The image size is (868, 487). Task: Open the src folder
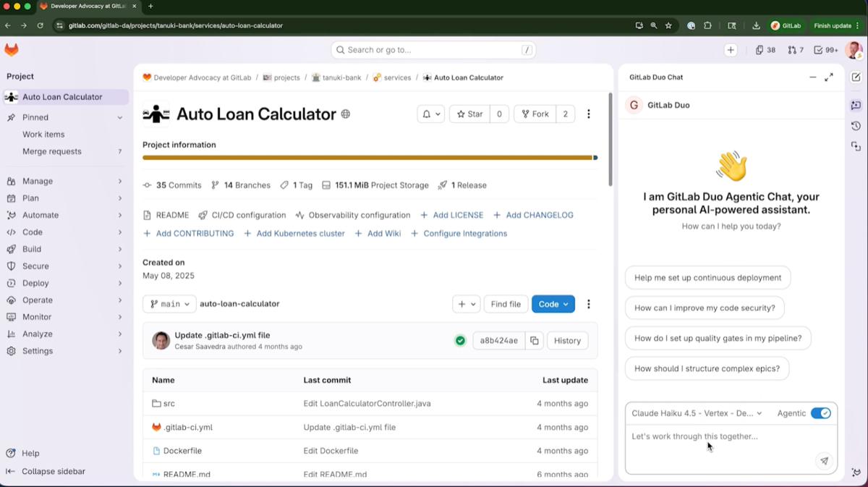tap(169, 404)
